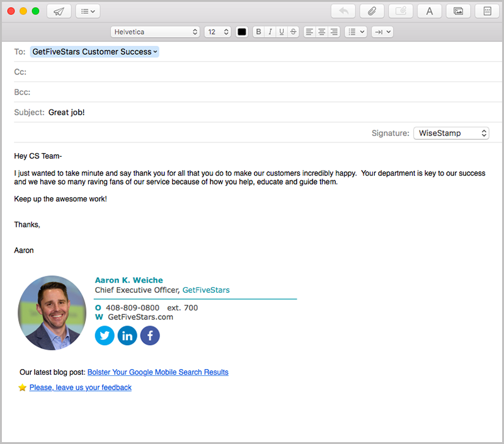The image size is (504, 444).
Task: Open the LinkedIn icon in signature
Action: 127,336
